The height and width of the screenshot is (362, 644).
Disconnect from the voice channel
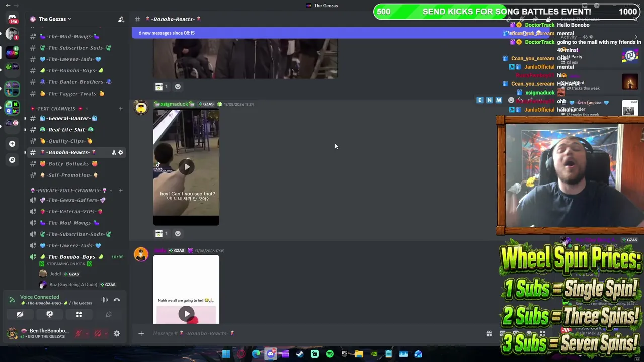point(117,300)
